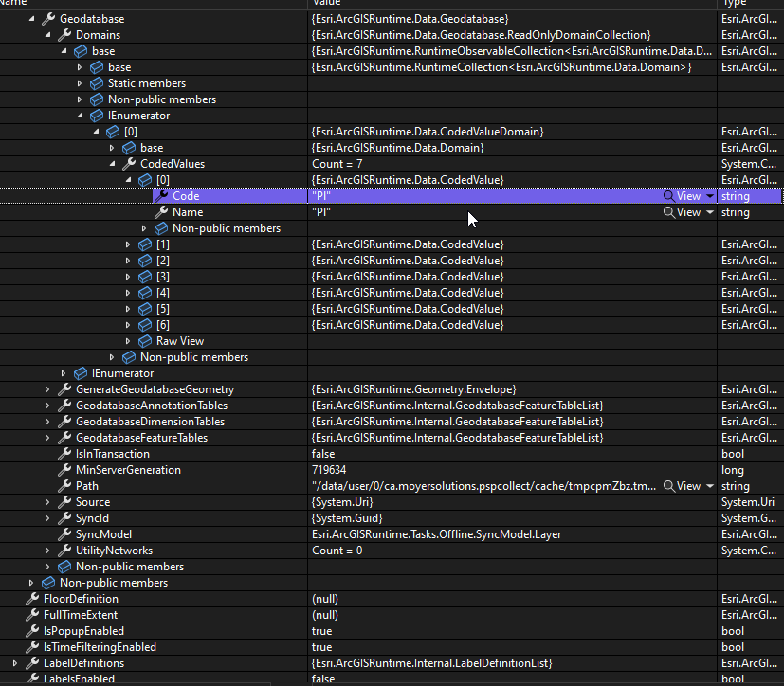Click the wrench icon beside GeodatabaseAnnotationTables
Viewport: 784px width, 686px height.
64,406
